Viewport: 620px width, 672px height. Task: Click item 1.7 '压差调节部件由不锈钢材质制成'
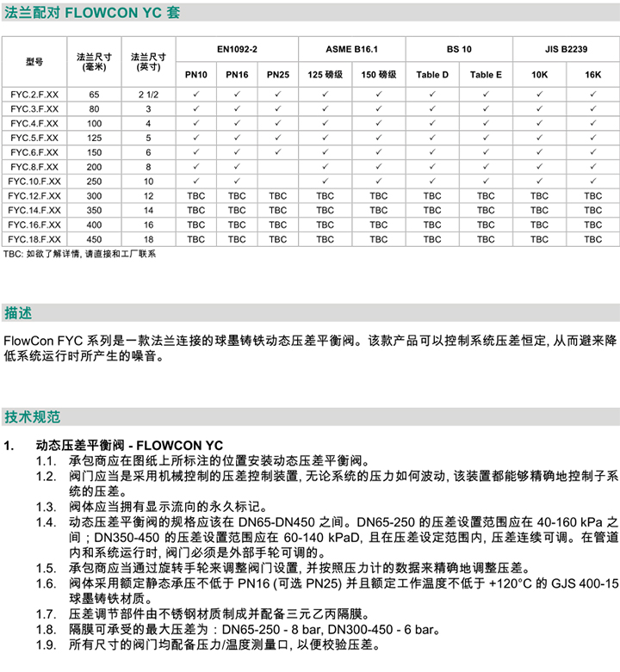point(220,614)
